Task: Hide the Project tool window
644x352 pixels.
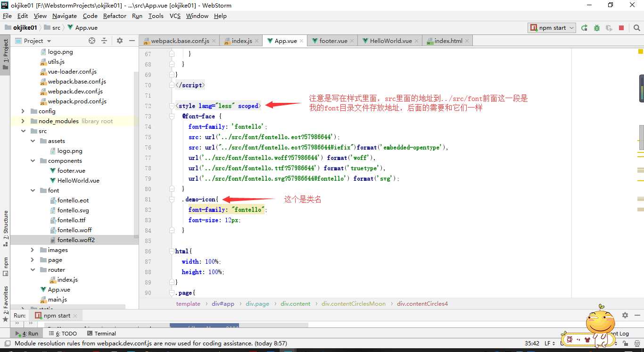Action: (x=132, y=41)
